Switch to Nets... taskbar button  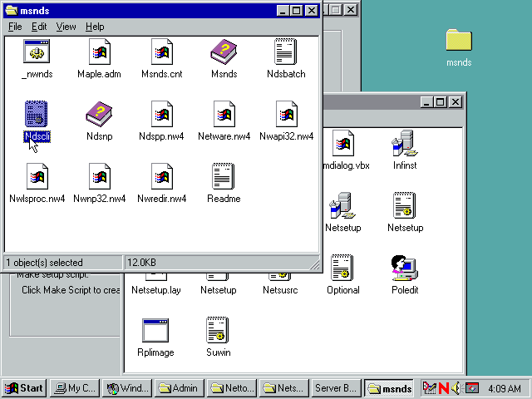coord(284,388)
